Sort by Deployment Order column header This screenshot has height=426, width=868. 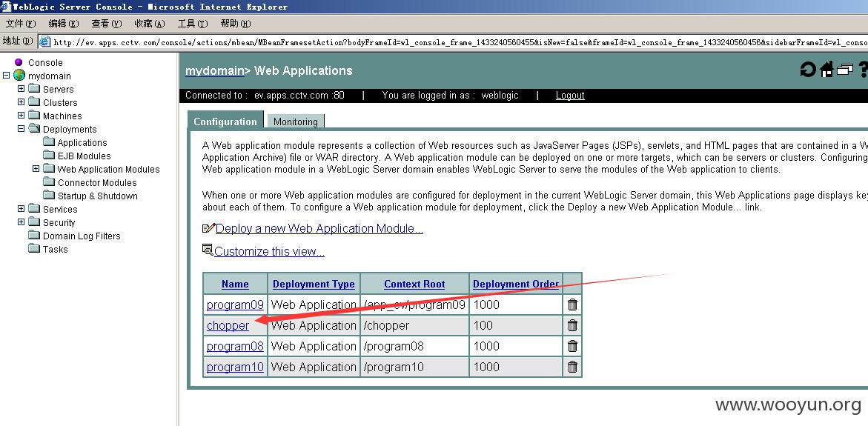pos(516,284)
